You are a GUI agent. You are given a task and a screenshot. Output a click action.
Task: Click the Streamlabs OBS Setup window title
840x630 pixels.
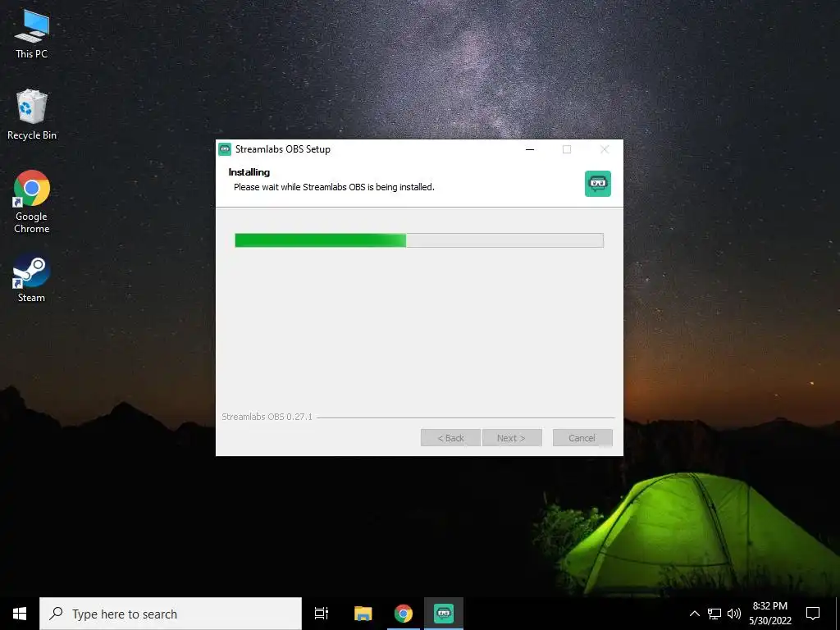pos(283,149)
